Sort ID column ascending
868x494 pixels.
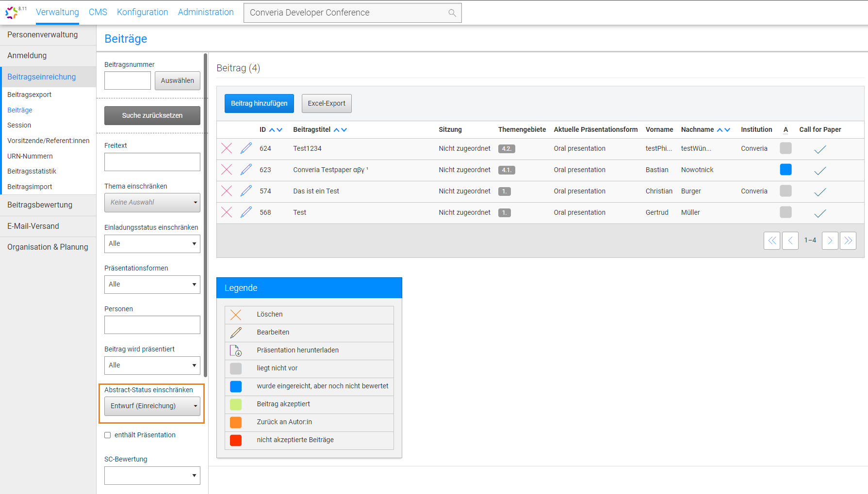coord(272,130)
